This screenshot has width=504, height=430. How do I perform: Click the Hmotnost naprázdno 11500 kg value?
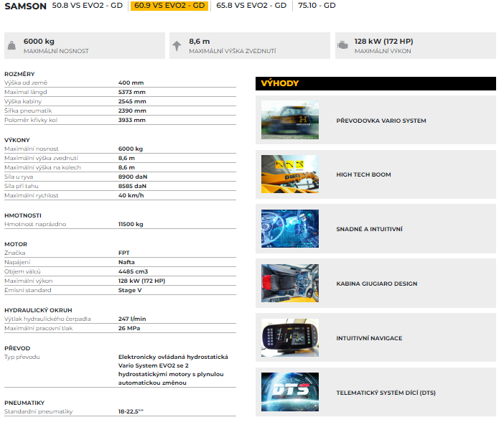(131, 224)
